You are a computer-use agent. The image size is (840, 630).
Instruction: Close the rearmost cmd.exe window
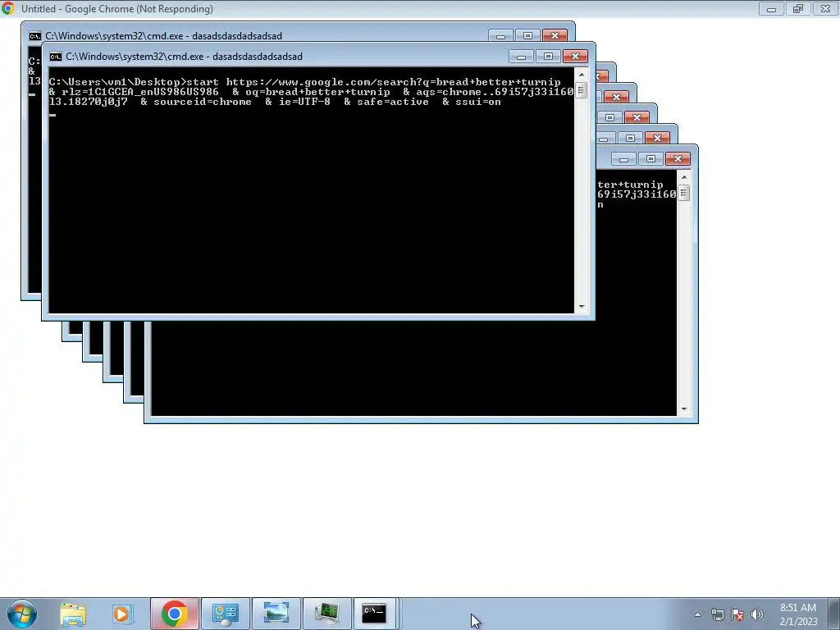tap(555, 36)
